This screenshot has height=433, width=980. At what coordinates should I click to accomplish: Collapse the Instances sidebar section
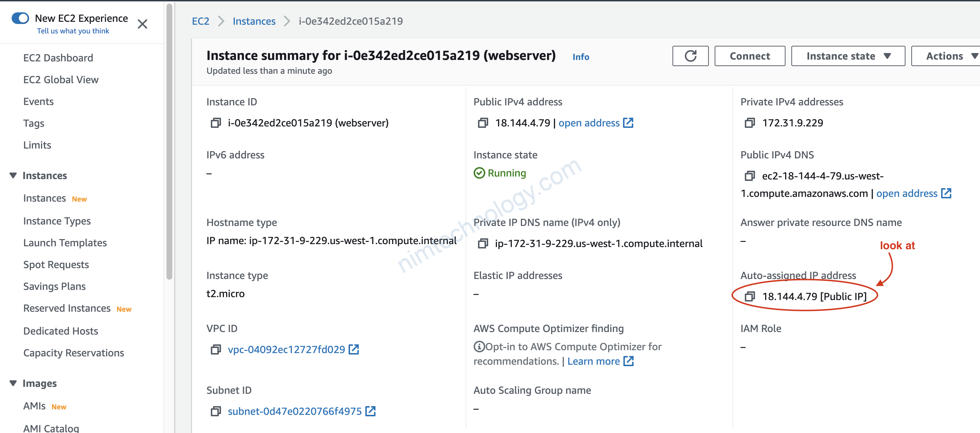point(13,175)
